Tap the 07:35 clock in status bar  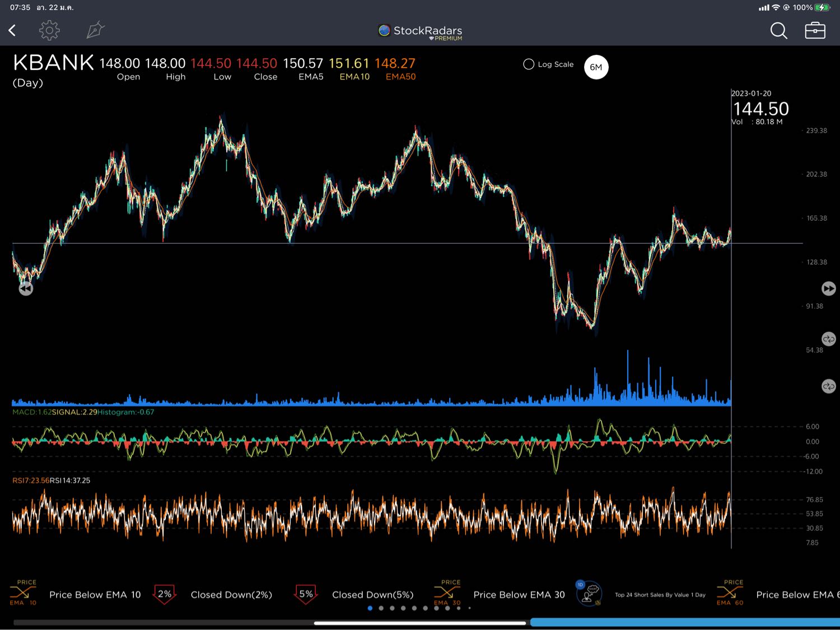[20, 7]
